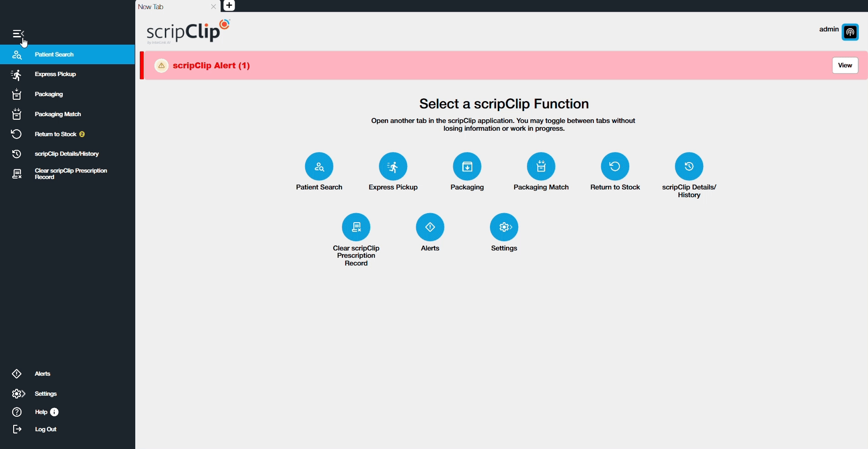Collapse the sidebar using the hamburger icon
The width and height of the screenshot is (868, 449).
coord(18,34)
